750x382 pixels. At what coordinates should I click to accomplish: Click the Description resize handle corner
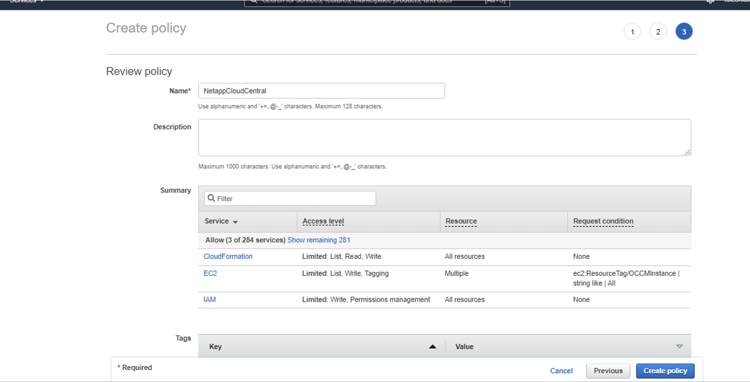coord(687,152)
